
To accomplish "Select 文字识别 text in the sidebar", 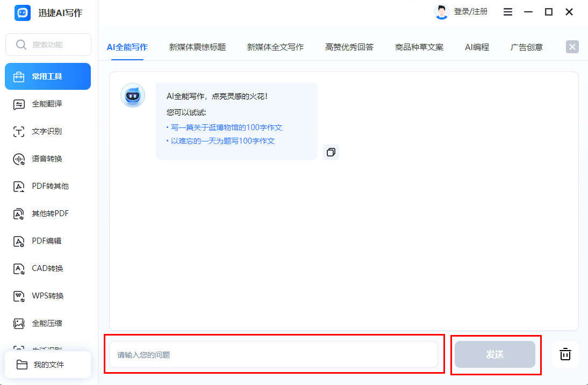I will point(47,131).
